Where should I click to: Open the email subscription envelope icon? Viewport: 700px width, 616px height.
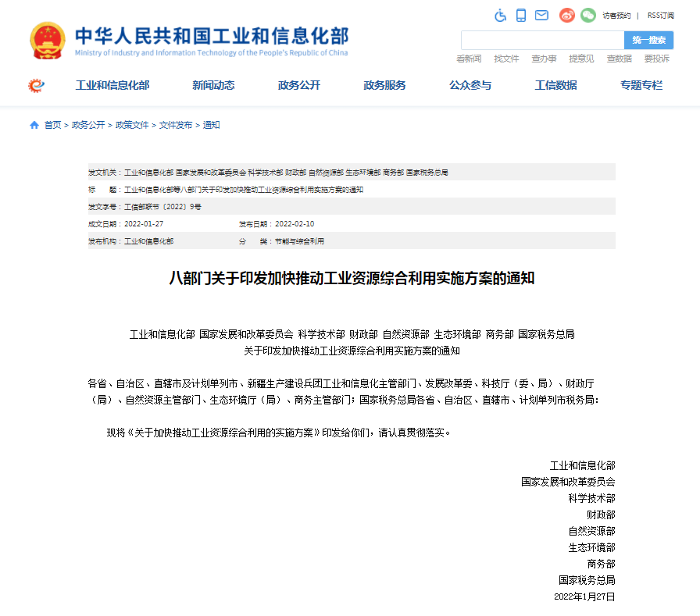tap(542, 15)
